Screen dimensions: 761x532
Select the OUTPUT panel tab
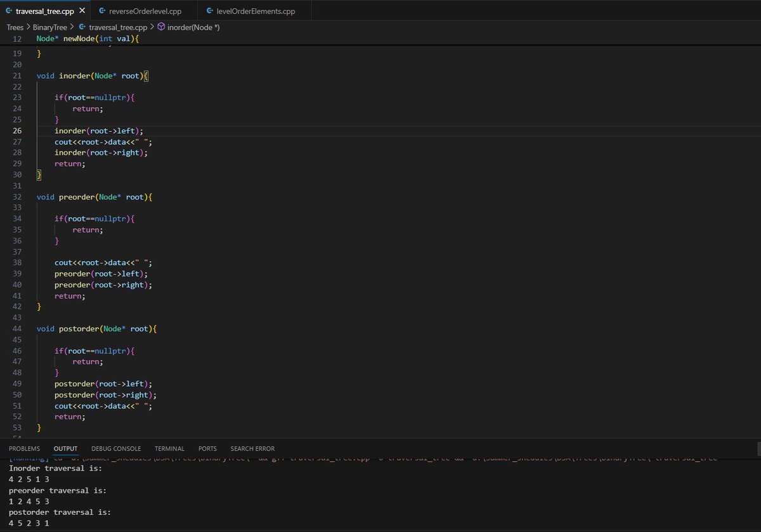pos(65,448)
